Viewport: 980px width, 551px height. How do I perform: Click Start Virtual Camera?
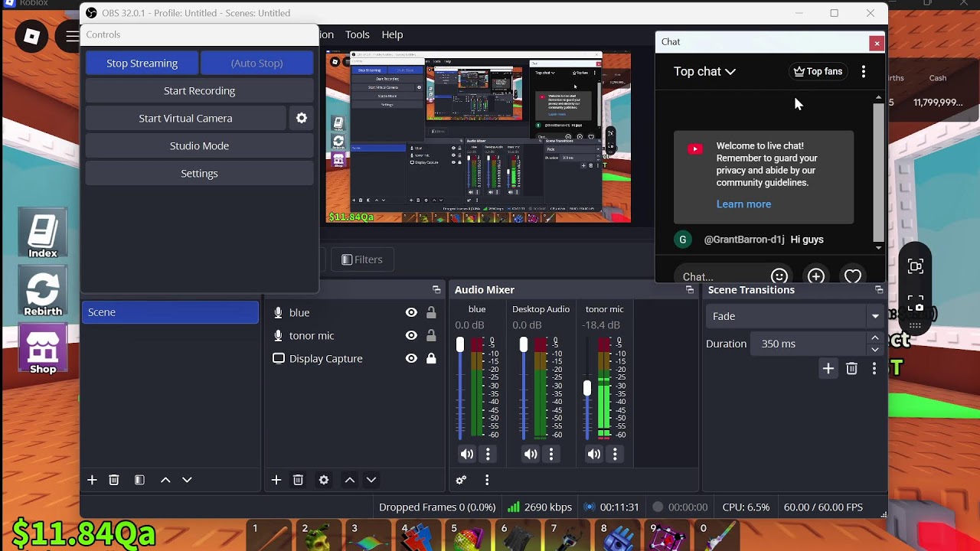pos(185,118)
